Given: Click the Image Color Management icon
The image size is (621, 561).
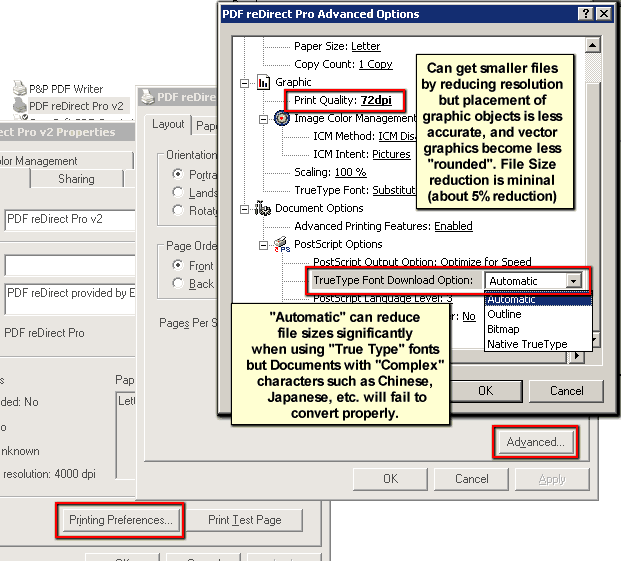Looking at the screenshot, I should pyautogui.click(x=281, y=118).
